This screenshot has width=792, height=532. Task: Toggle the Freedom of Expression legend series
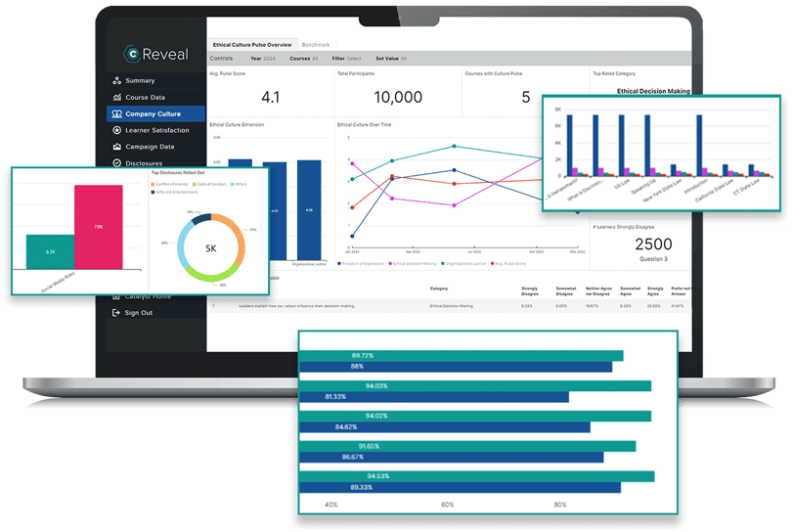click(x=364, y=263)
